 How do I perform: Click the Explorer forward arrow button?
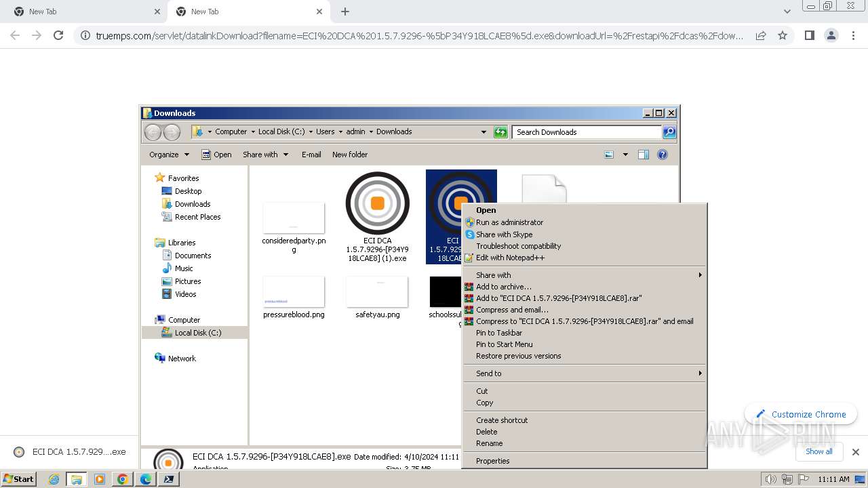172,132
